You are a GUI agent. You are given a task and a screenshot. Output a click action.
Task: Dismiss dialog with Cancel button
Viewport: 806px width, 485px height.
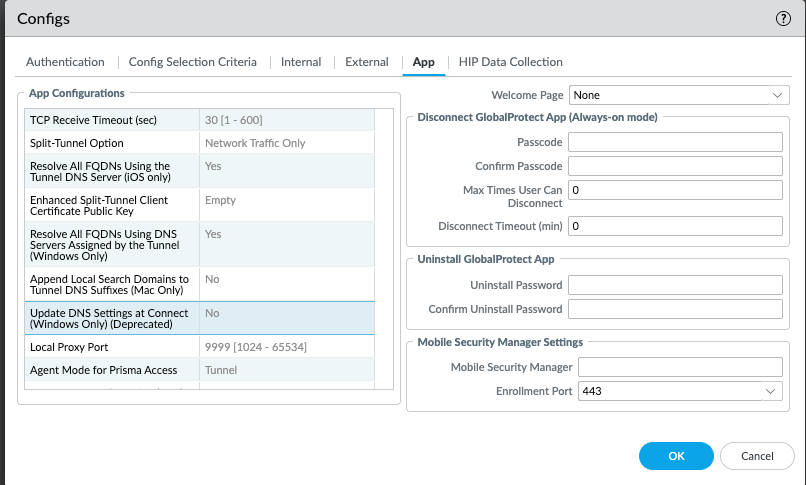pos(757,456)
